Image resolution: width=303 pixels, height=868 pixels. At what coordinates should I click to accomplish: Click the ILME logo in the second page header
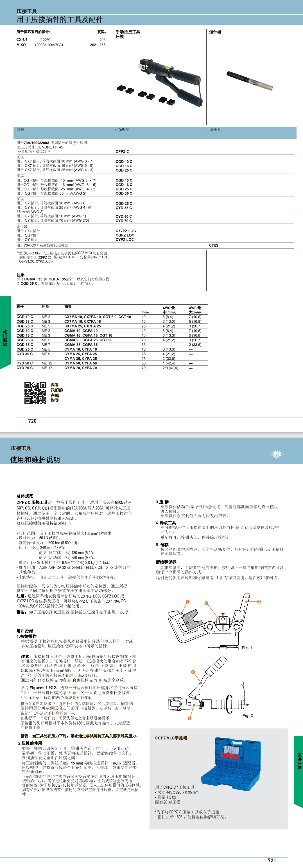point(276,454)
